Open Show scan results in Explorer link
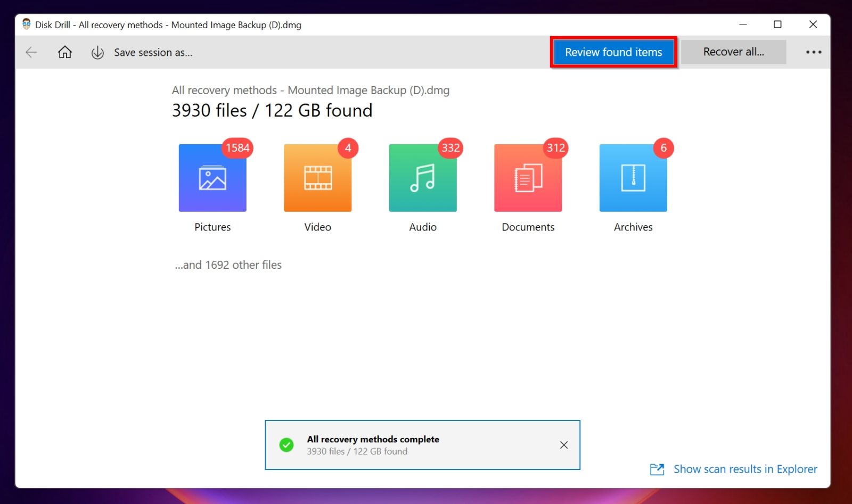 coord(745,469)
